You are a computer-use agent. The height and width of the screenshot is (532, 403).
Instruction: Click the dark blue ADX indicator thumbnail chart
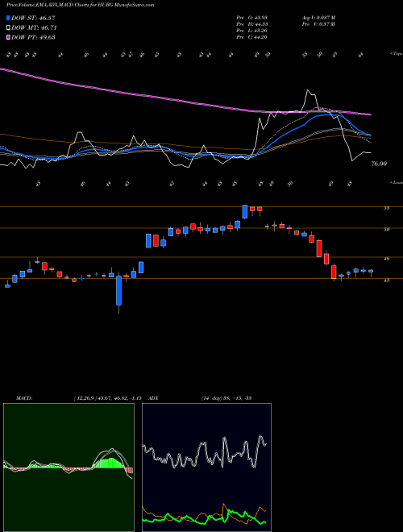pos(206,468)
